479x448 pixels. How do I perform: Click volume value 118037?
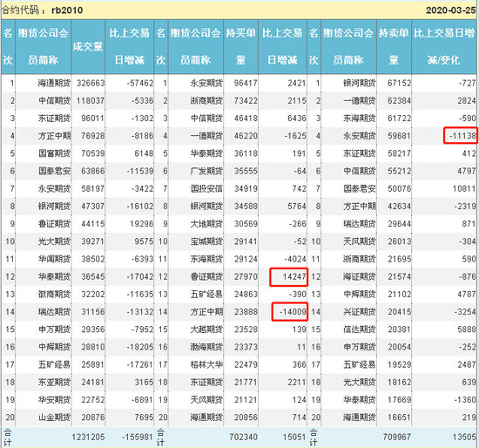coord(91,101)
